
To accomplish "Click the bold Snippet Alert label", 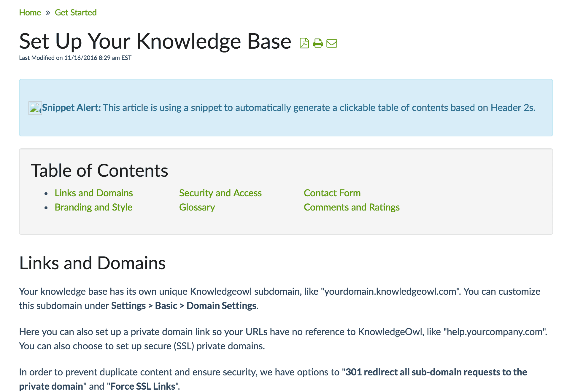I will click(71, 108).
